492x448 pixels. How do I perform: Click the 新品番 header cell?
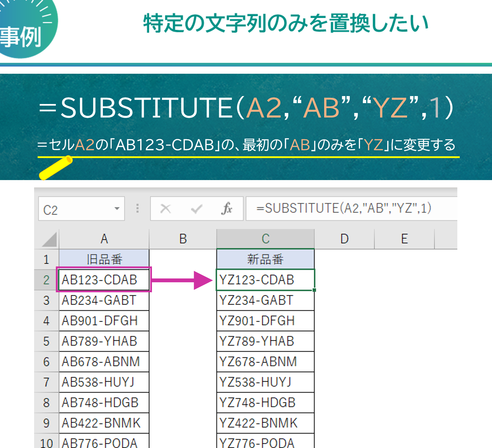[x=265, y=259]
